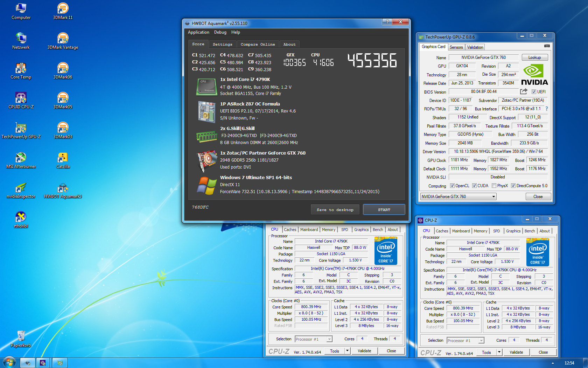Select the CPUID CPU-Z desktop icon
Screen dimensions: 588x368
[x=21, y=101]
